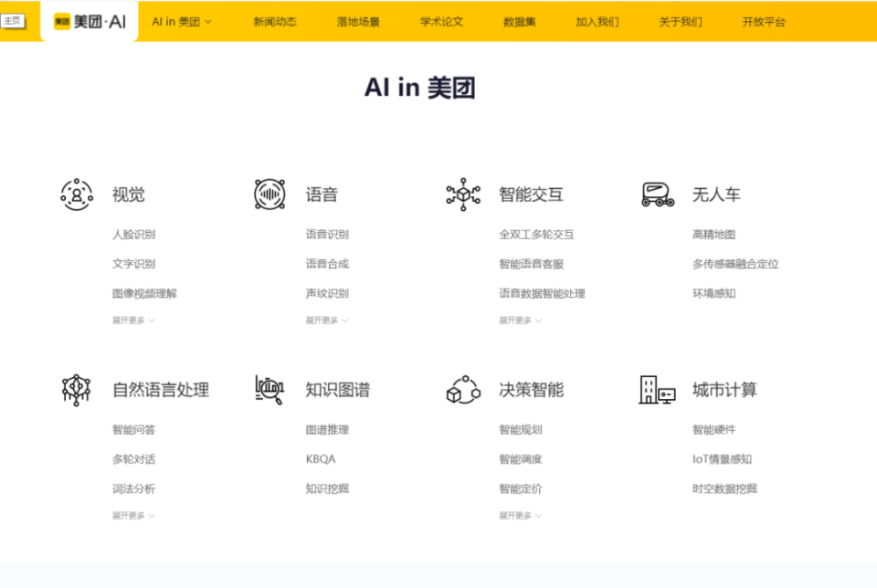Expand 展开更多 under the 视觉 section
Image resolution: width=877 pixels, height=588 pixels.
point(131,320)
